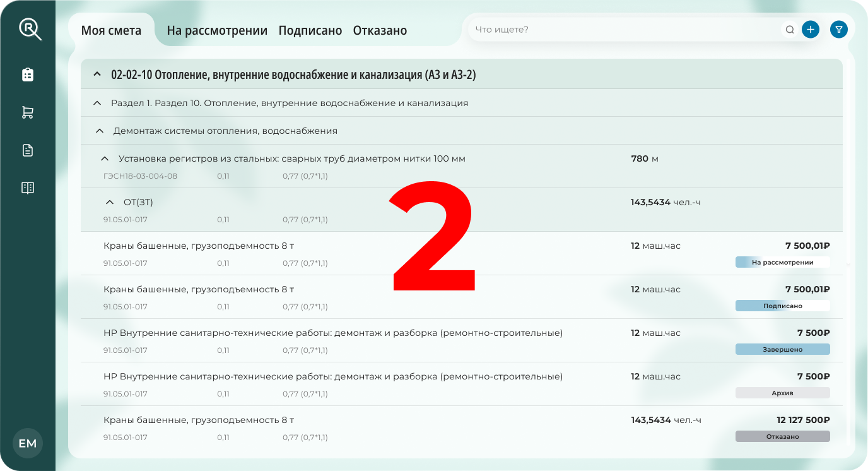The height and width of the screenshot is (471, 868).
Task: Open the document icon in the sidebar
Action: click(x=28, y=150)
